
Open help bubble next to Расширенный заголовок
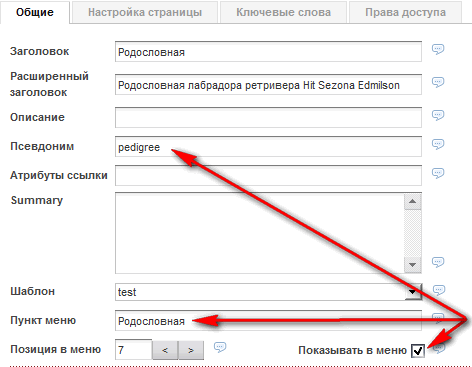click(x=438, y=82)
